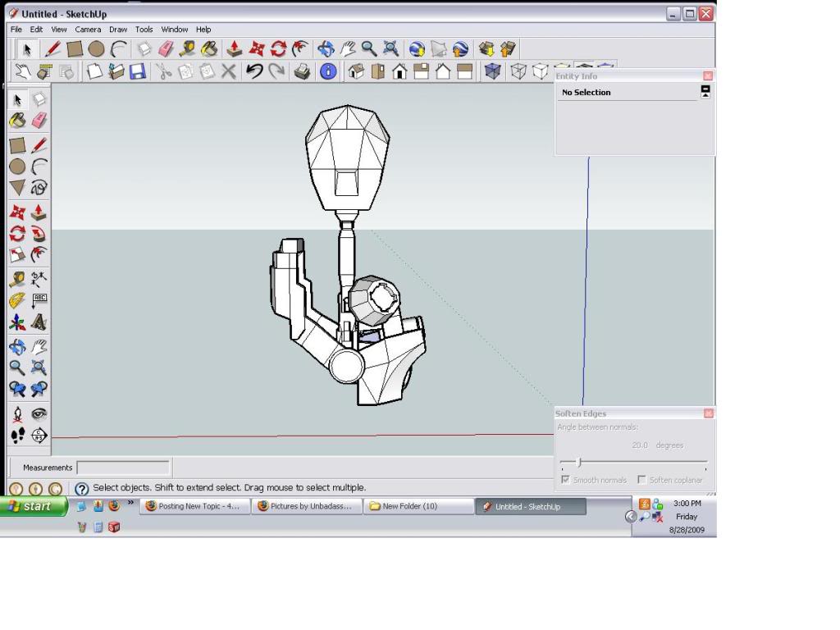Viewport: 840px width, 630px height.
Task: Select the Scale tool
Action: 17,254
